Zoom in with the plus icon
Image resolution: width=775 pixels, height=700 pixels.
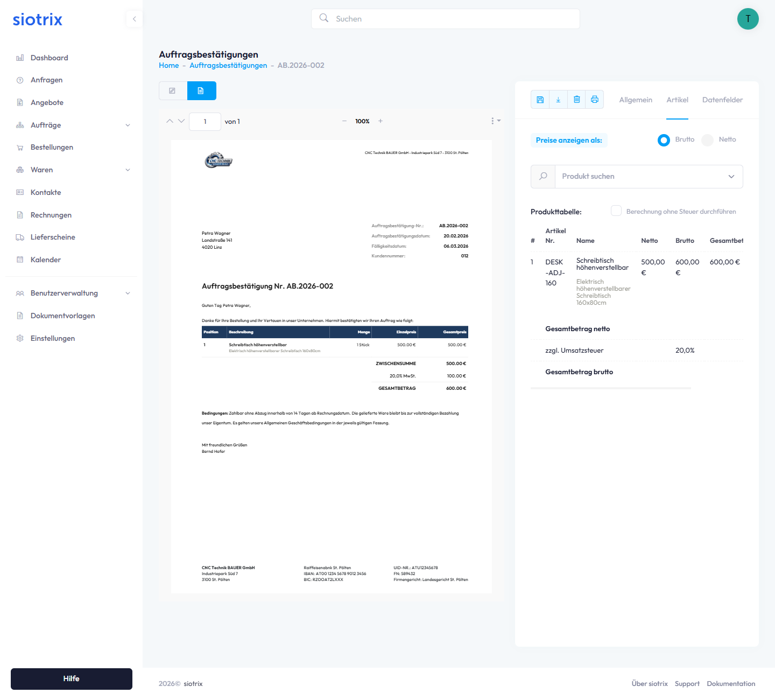tap(381, 121)
